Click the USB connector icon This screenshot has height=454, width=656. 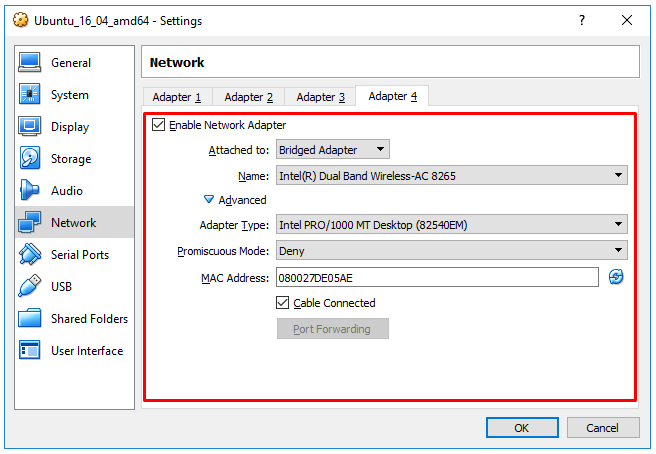click(x=29, y=286)
